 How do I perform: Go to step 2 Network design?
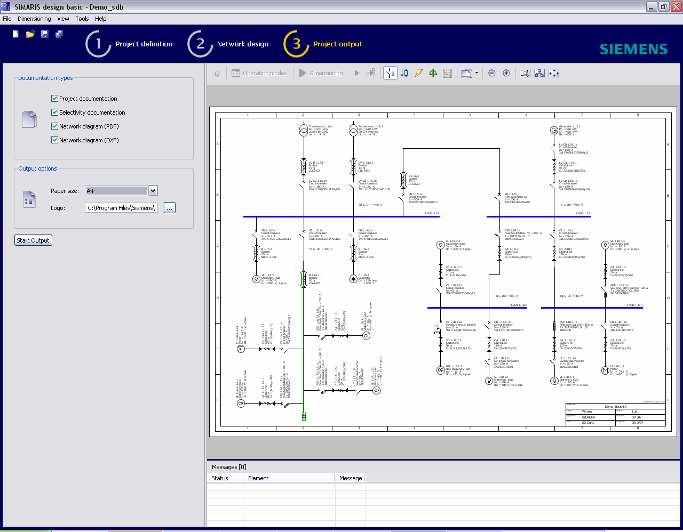(228, 44)
